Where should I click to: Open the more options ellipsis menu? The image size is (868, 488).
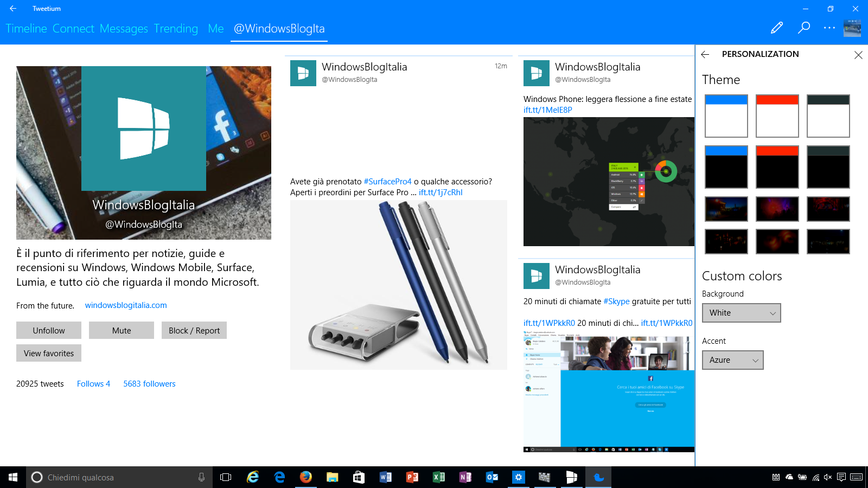[x=829, y=28]
